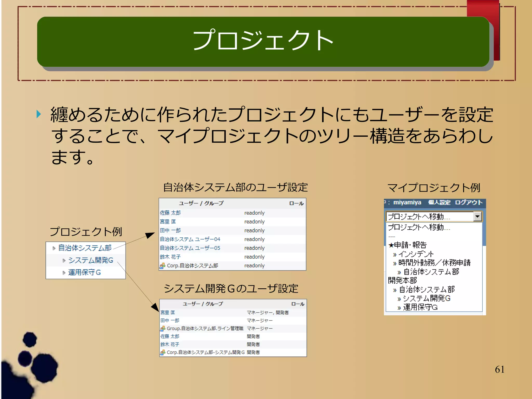Click the マネージャー, 開発者 role cell
This screenshot has height=399, width=532.
click(x=268, y=312)
